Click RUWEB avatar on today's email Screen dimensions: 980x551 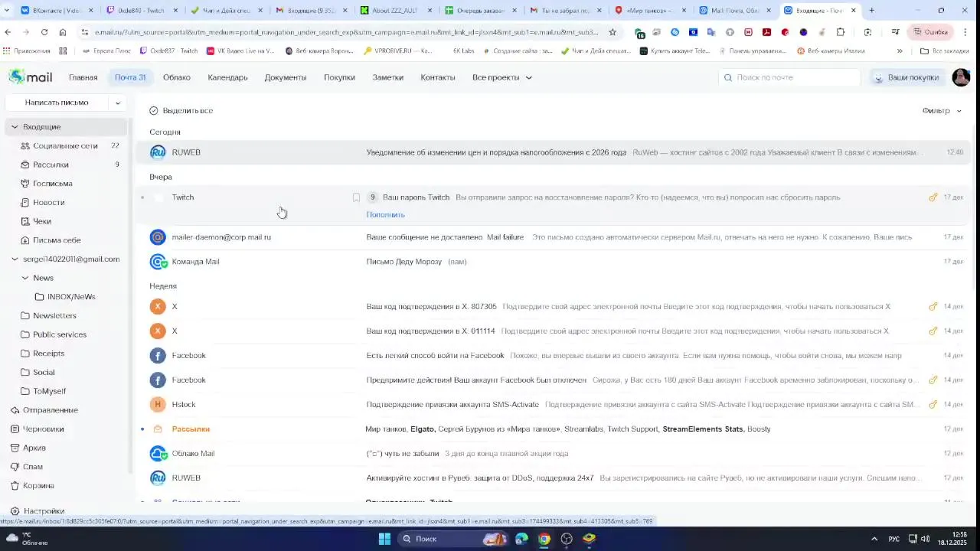[158, 152]
